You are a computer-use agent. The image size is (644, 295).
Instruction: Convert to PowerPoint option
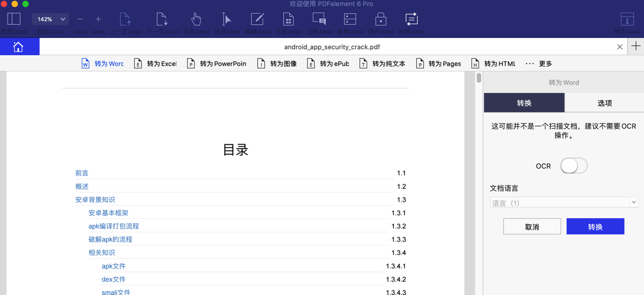click(x=217, y=64)
